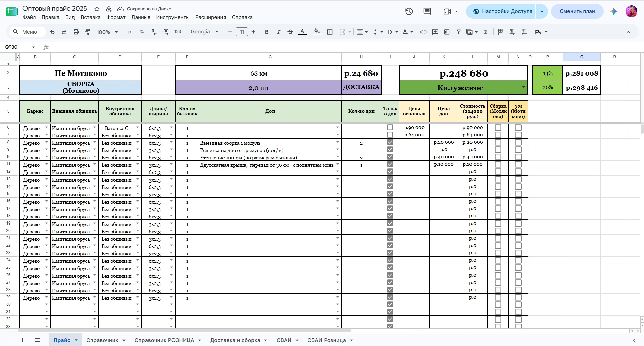This screenshot has width=644, height=346.
Task: Click the Настройки Доступа button
Action: coord(502,11)
